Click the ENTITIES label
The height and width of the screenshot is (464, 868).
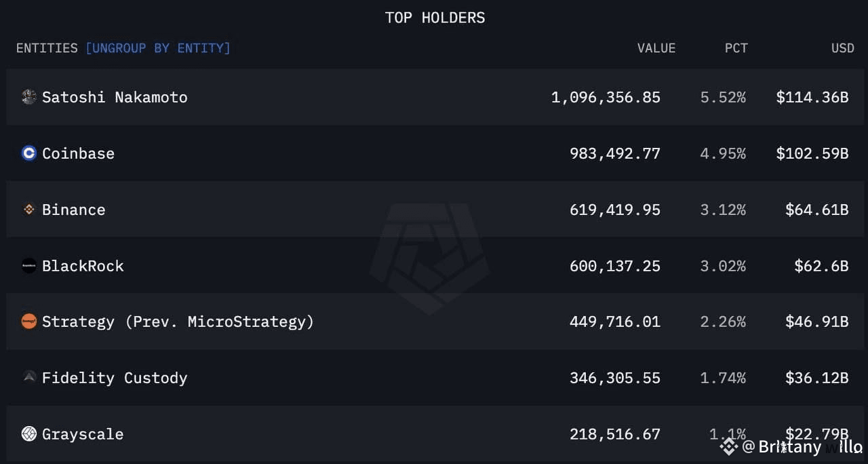coord(47,48)
